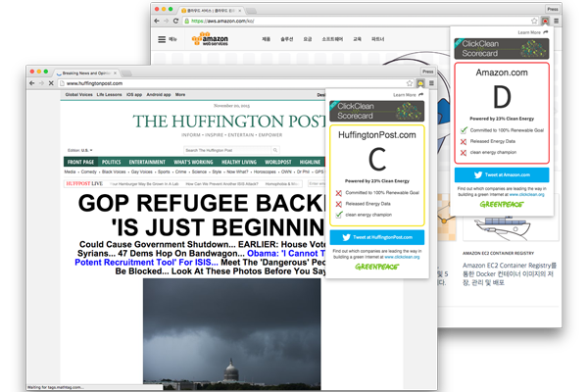
Task: Open the Horoscopes subsection link
Action: (x=265, y=171)
